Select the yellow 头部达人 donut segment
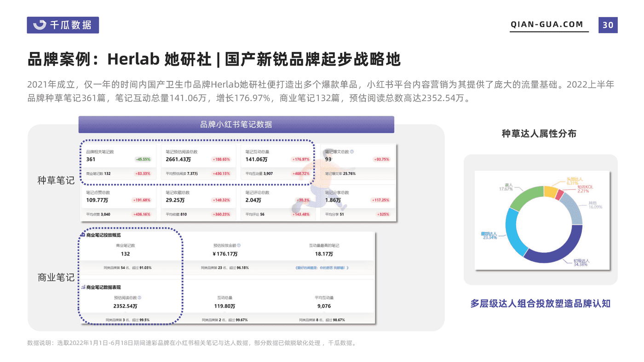The image size is (644, 362). point(551,192)
